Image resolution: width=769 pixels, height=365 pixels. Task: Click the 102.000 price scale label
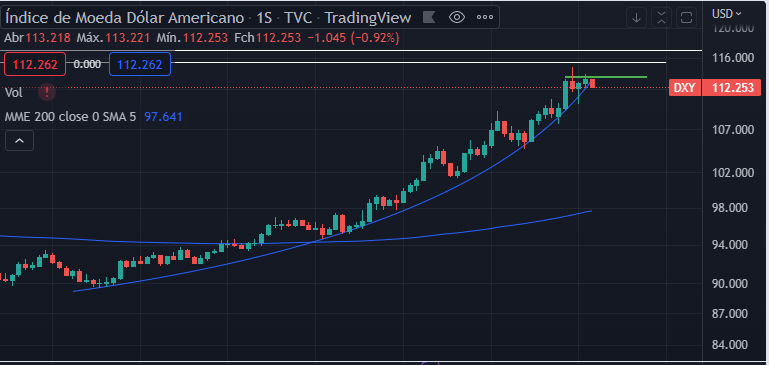click(x=733, y=173)
